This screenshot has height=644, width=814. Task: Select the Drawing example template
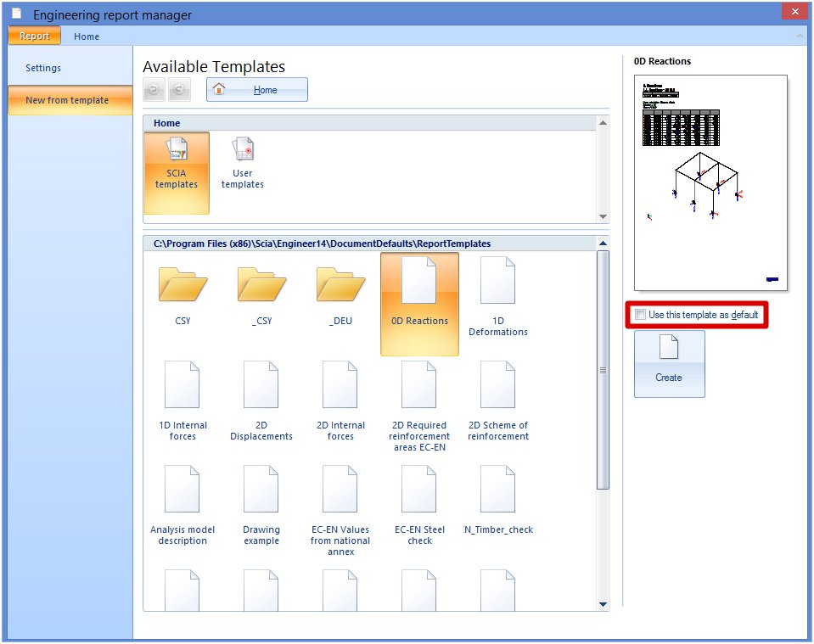pyautogui.click(x=261, y=506)
